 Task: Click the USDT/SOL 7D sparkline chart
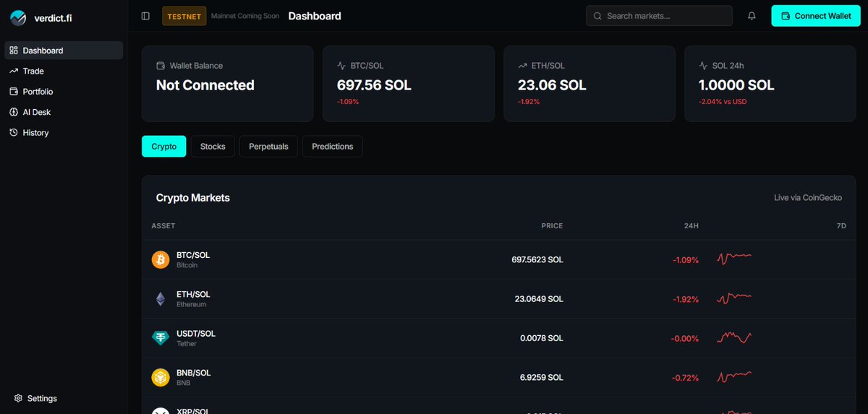coord(734,337)
